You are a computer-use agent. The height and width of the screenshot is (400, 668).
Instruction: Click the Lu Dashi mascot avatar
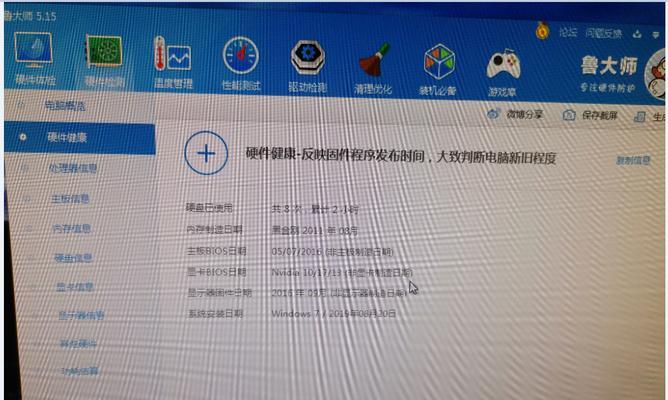click(656, 75)
